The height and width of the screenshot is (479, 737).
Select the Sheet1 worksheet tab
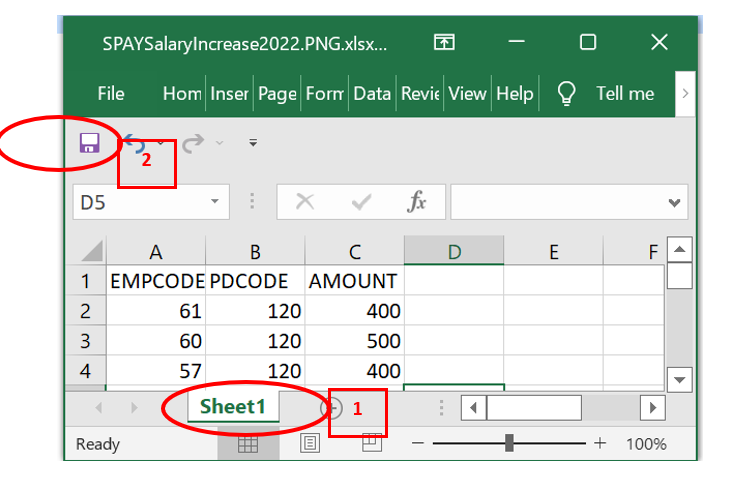pyautogui.click(x=232, y=407)
